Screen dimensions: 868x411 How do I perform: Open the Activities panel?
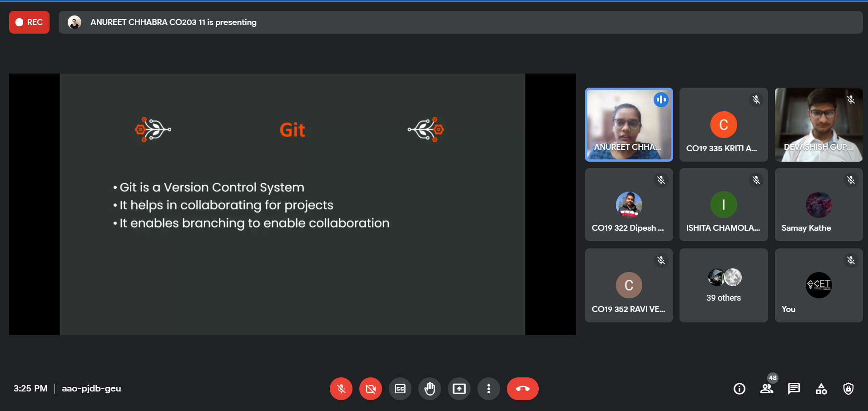click(821, 389)
